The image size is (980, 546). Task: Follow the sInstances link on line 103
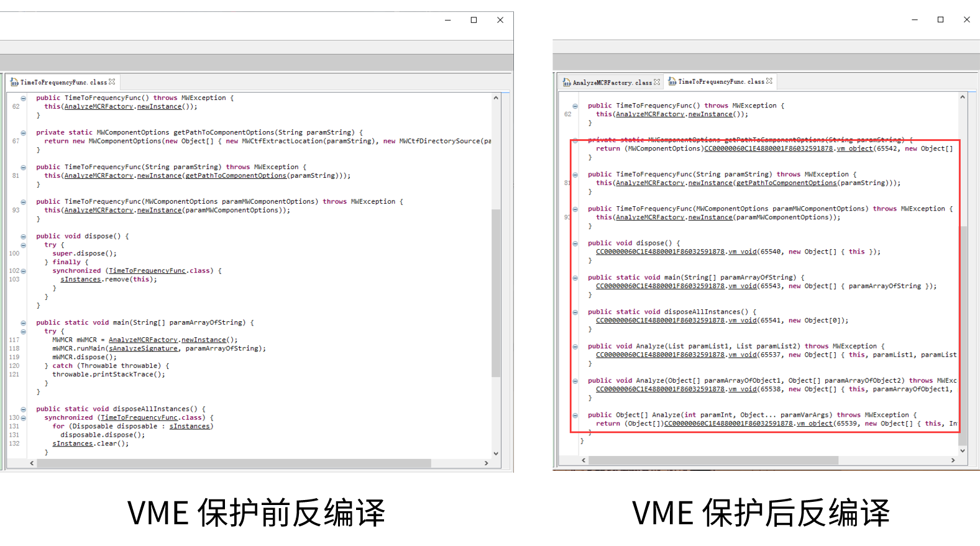[80, 280]
